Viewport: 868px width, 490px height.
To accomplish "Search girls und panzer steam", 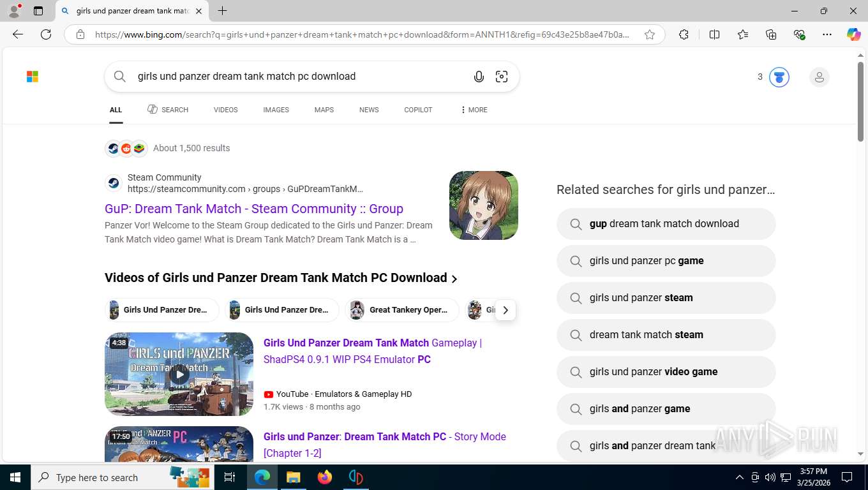I will click(x=666, y=298).
